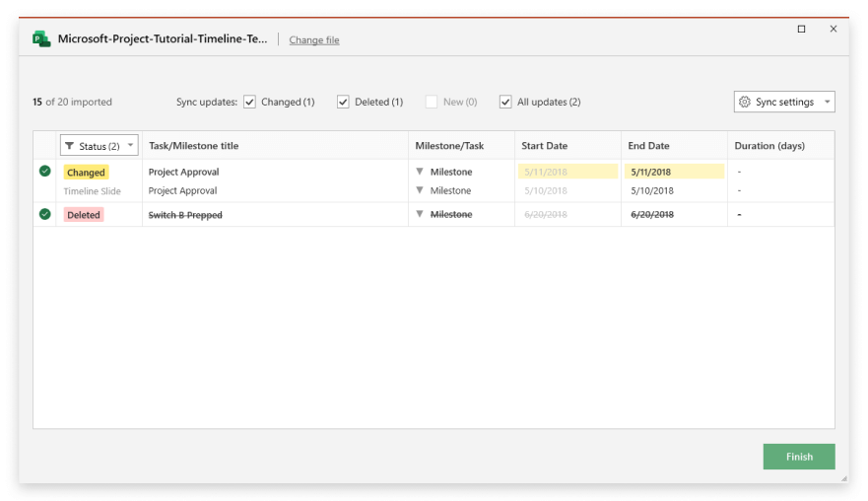Click the Task/Milestone title column header

click(x=194, y=146)
